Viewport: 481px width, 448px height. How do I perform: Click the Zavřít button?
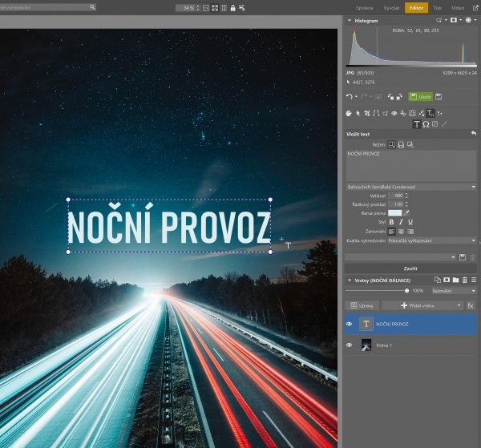410,268
